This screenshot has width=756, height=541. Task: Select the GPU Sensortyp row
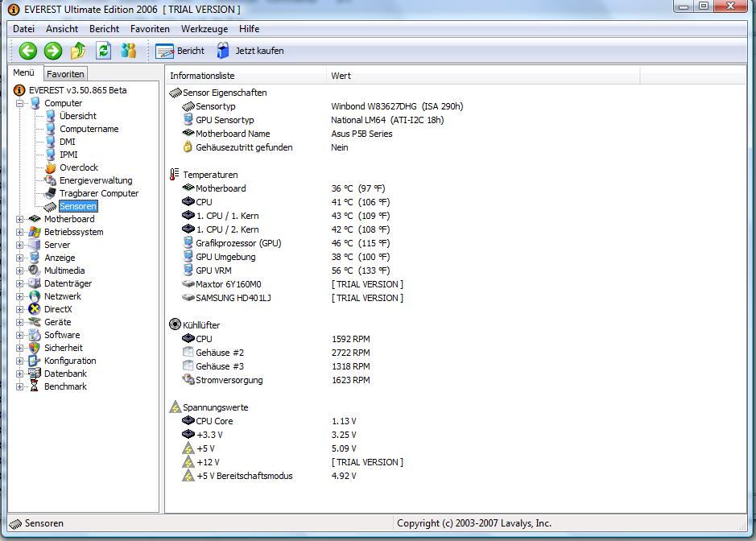click(312, 120)
